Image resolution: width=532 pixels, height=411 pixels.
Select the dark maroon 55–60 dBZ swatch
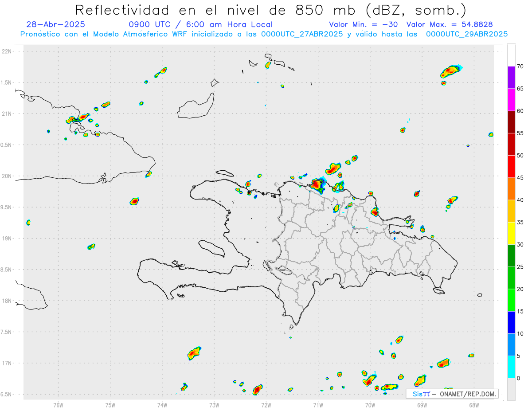512,122
